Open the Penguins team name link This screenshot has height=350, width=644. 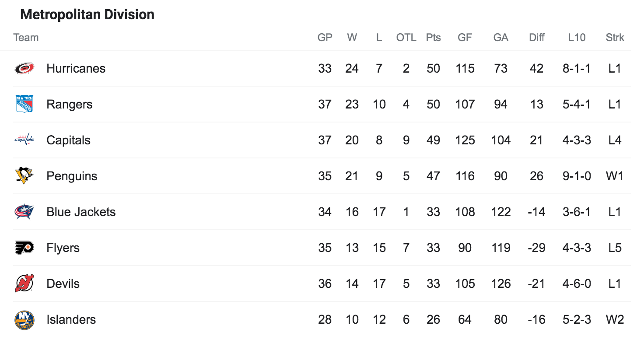pyautogui.click(x=72, y=176)
